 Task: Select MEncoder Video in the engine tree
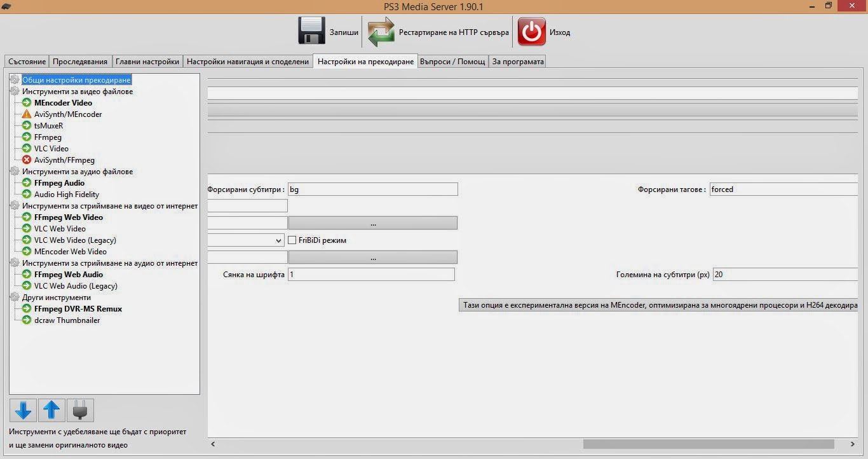tap(63, 103)
